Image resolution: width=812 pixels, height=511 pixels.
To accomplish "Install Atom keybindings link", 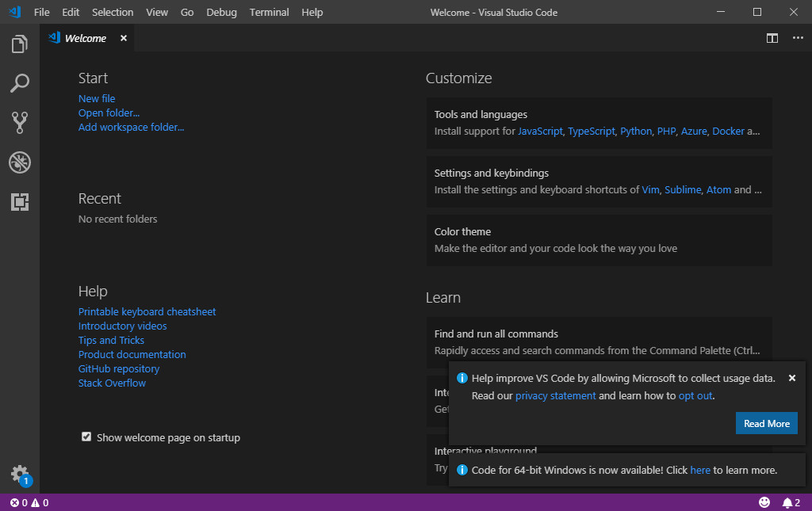I will (x=718, y=190).
